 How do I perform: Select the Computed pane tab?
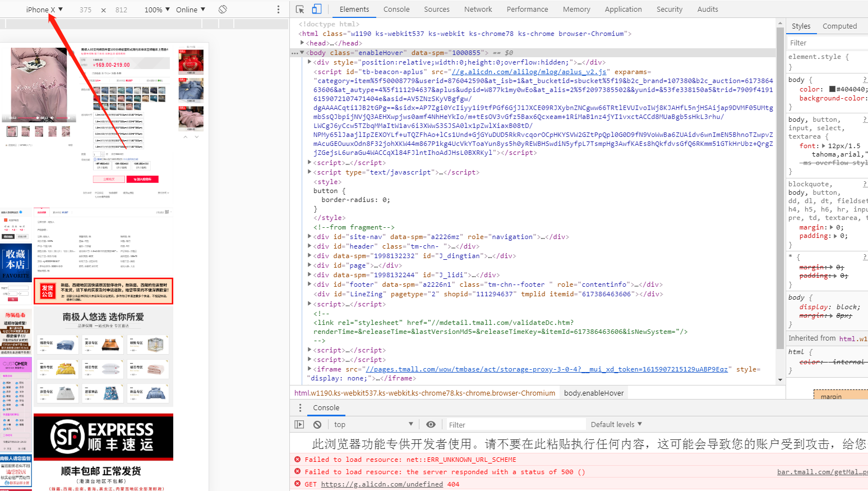pos(839,26)
